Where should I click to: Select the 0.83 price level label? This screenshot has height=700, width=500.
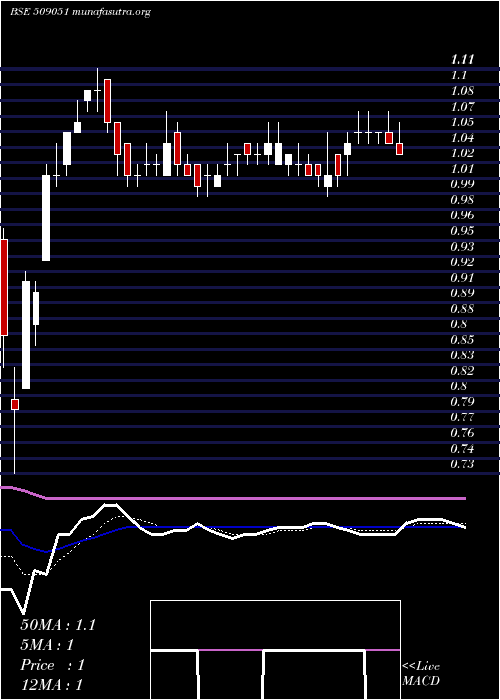(x=462, y=355)
